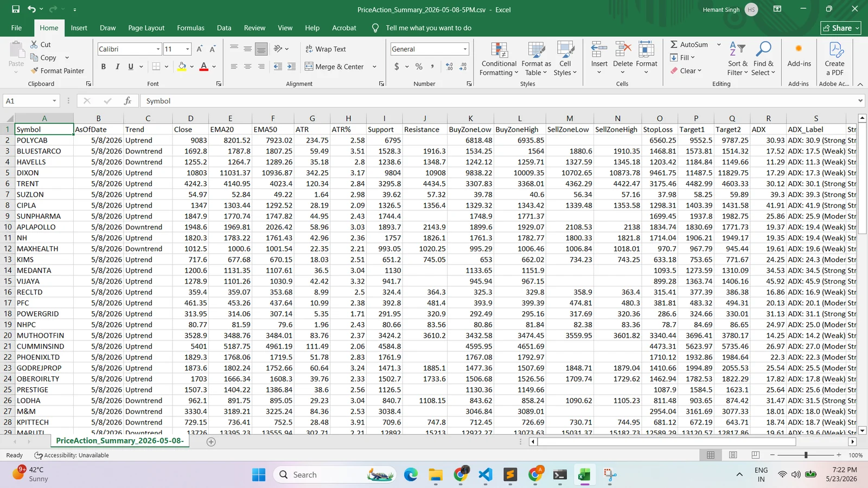
Task: Open the Data tab
Action: pyautogui.click(x=224, y=28)
